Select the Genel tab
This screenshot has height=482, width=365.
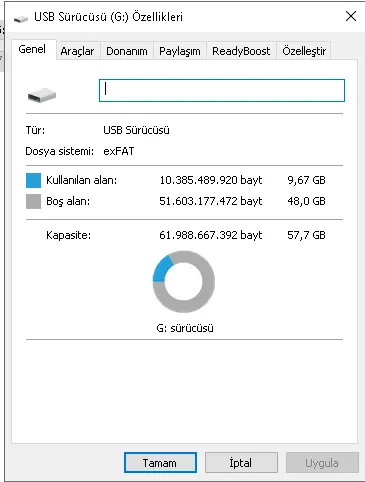[x=32, y=50]
